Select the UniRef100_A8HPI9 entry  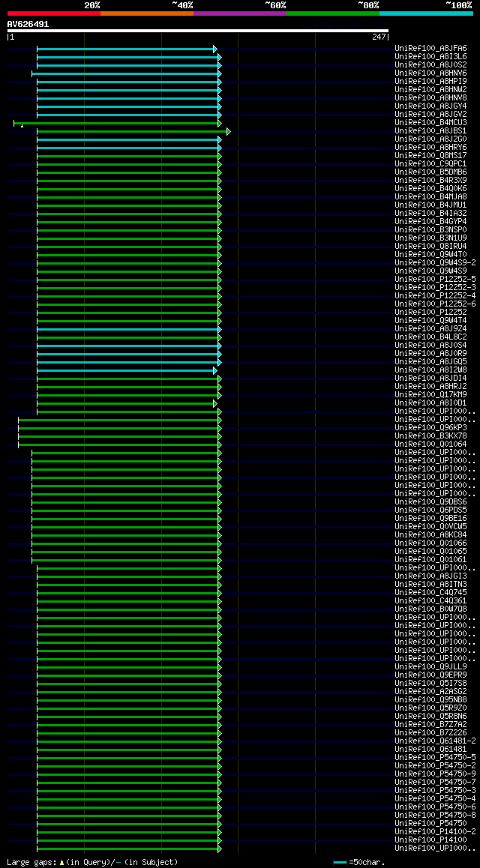pyautogui.click(x=430, y=82)
